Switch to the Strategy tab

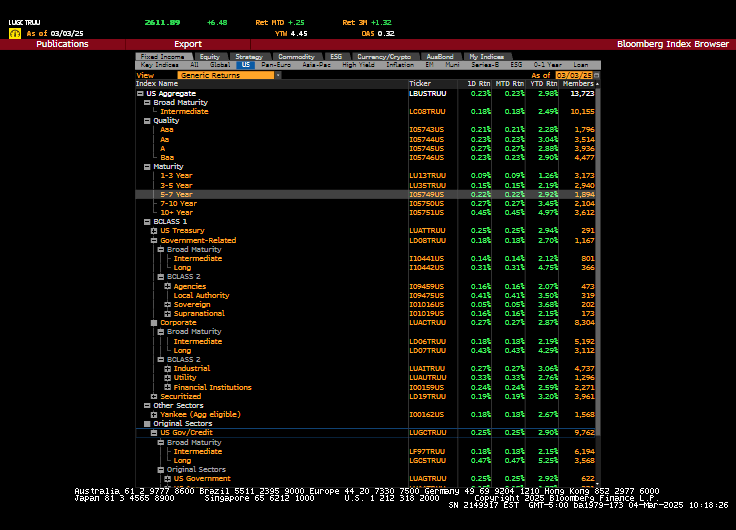click(x=249, y=57)
